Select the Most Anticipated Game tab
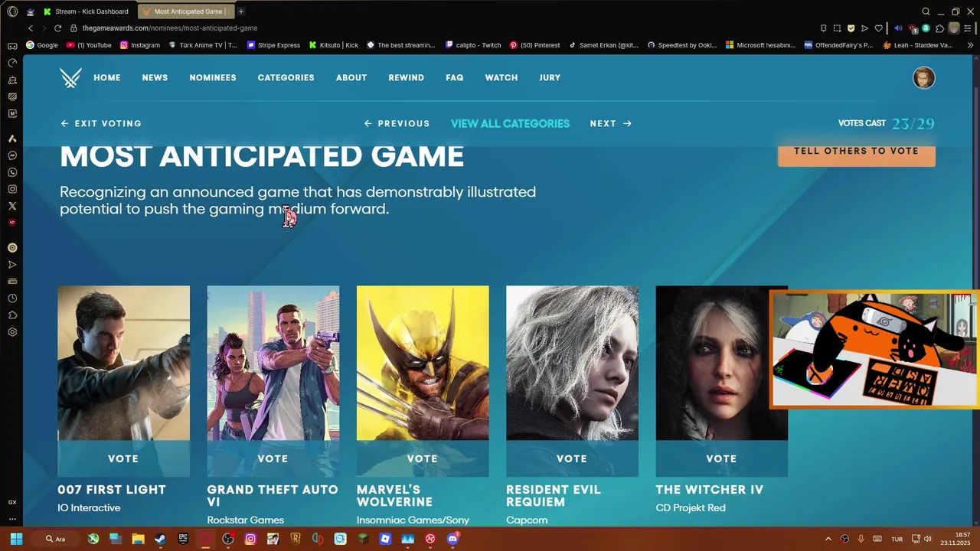This screenshot has width=980, height=551. pyautogui.click(x=186, y=11)
